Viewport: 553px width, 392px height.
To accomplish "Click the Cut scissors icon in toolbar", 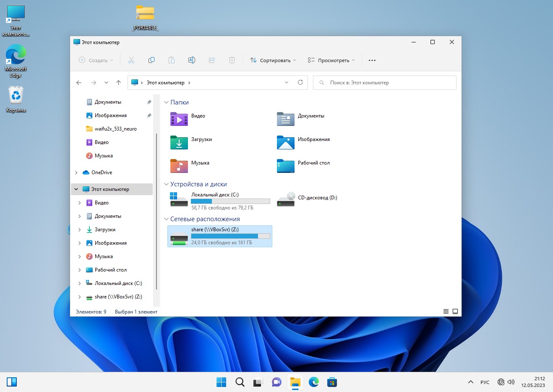I will 131,60.
